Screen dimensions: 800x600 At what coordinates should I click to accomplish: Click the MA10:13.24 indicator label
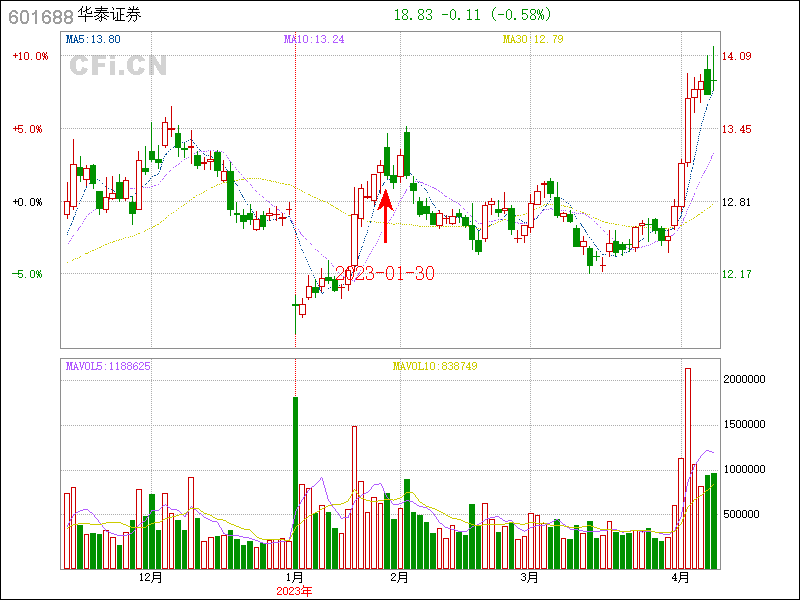(314, 39)
